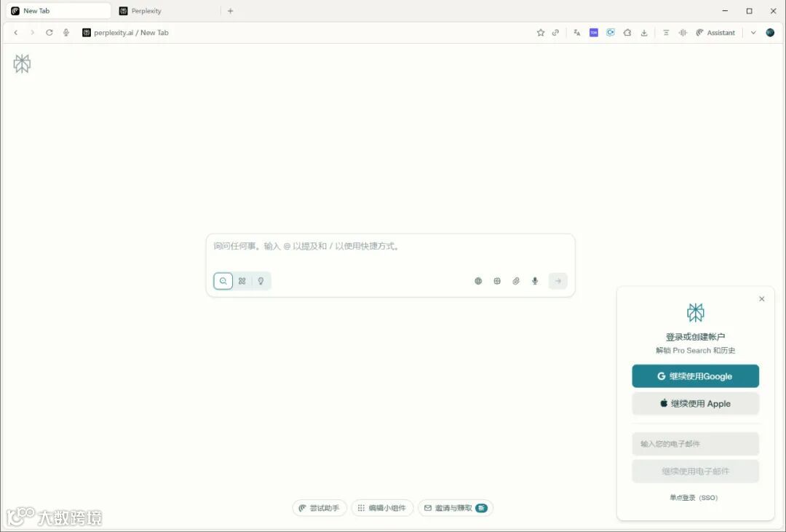Image resolution: width=786 pixels, height=532 pixels.
Task: Click the purple extension icon in the toolbar
Action: (x=594, y=33)
